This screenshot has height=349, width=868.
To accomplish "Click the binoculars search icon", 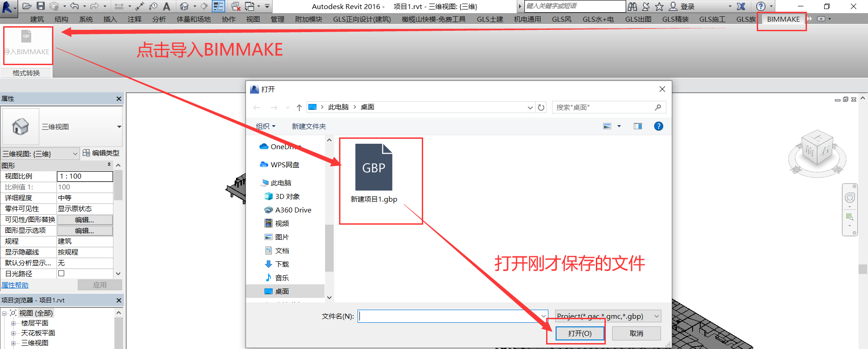I will tap(632, 6).
